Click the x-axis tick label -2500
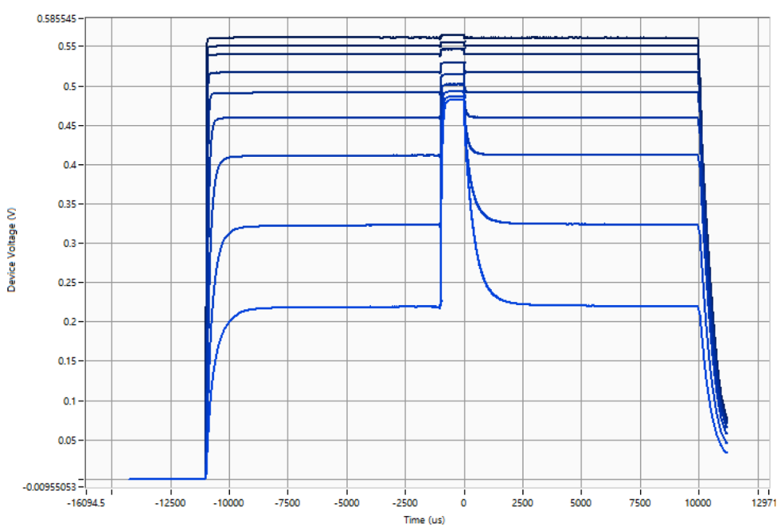Screen dimensions: 781x532 [x=405, y=503]
